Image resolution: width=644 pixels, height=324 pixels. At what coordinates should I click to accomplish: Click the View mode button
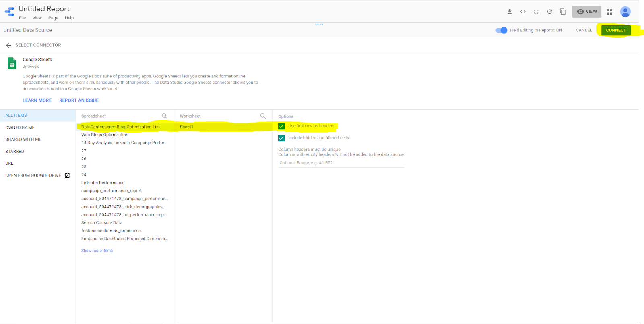point(586,12)
